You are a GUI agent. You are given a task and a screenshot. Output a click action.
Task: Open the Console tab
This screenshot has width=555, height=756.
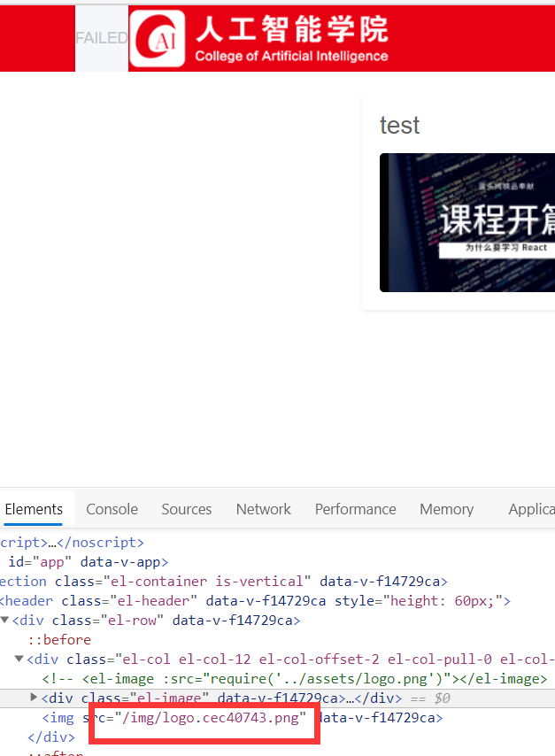(112, 509)
